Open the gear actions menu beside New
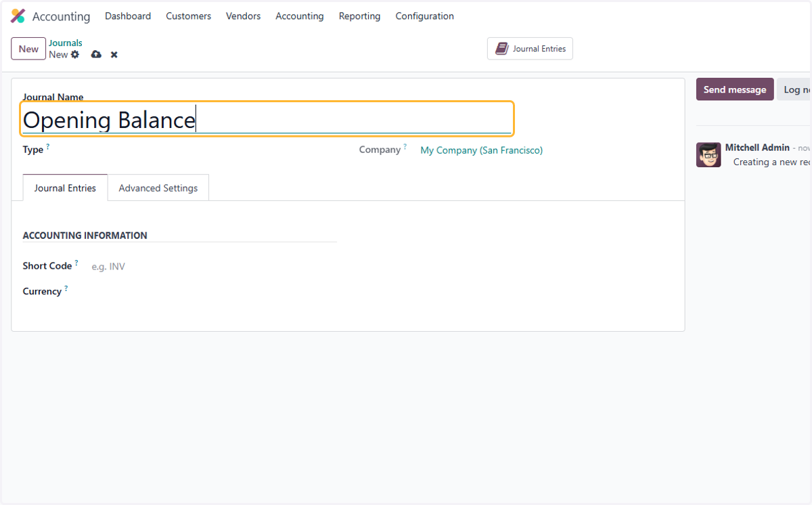The image size is (812, 505). pos(75,55)
